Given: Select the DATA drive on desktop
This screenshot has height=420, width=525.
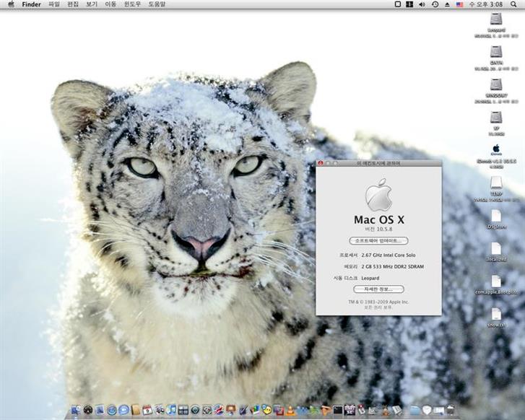Looking at the screenshot, I should (496, 52).
